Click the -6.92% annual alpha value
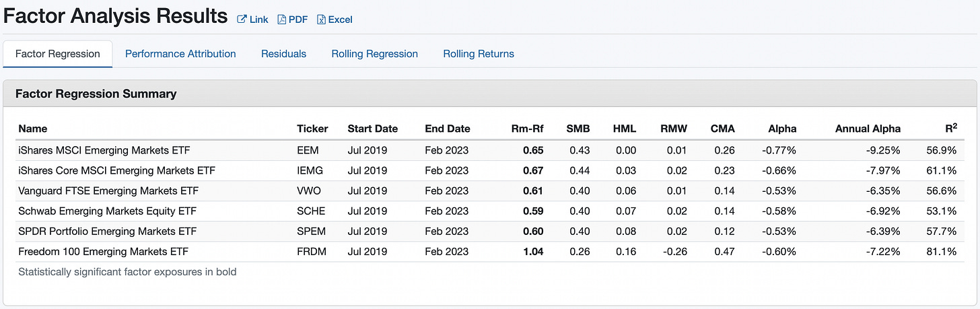This screenshot has width=980, height=309. coord(883,211)
